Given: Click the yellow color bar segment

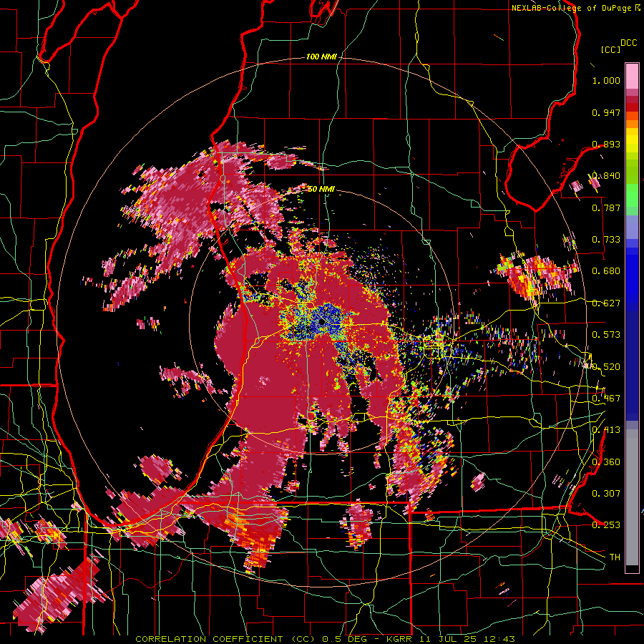Looking at the screenshot, I should click(x=632, y=140).
